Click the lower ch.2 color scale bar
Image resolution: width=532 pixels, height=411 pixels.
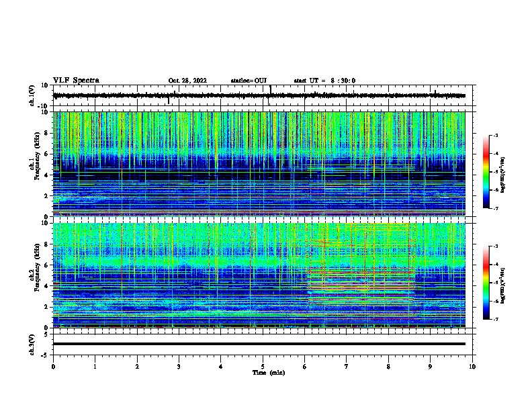point(486,283)
